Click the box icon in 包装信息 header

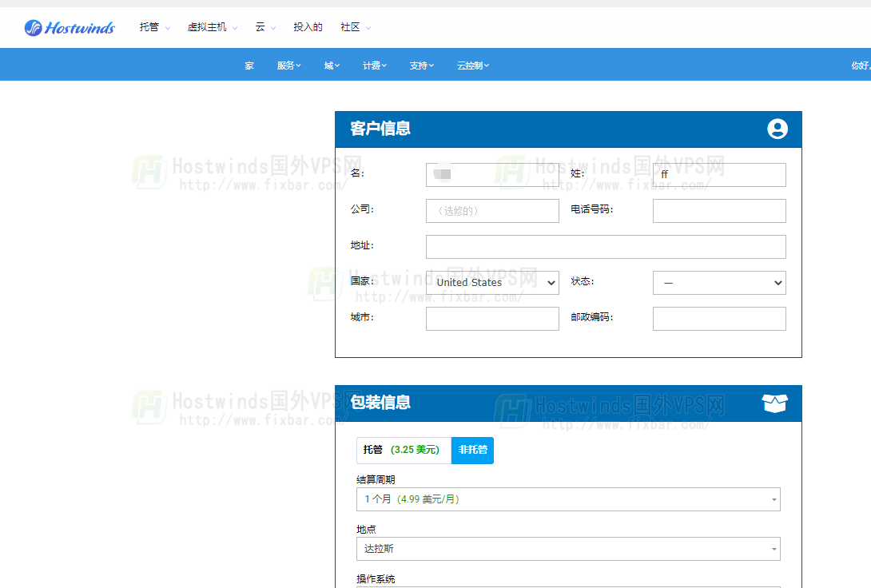[774, 403]
